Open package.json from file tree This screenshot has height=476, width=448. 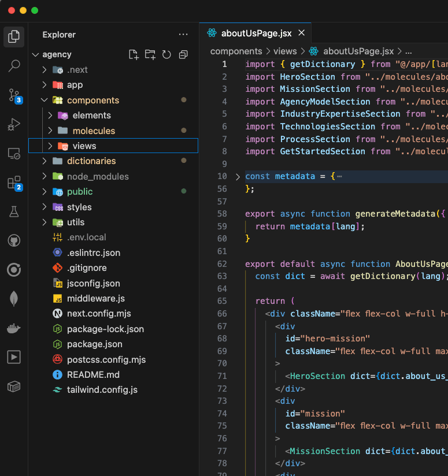[x=94, y=344]
